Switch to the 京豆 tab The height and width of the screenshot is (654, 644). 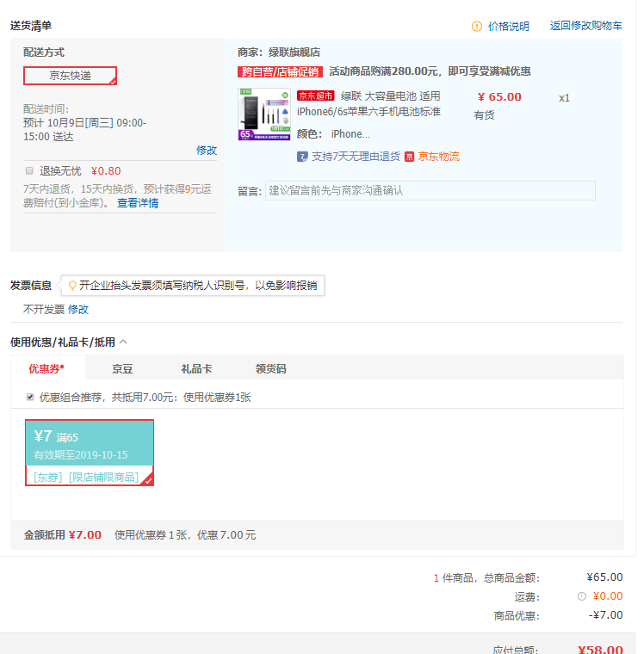[x=122, y=369]
